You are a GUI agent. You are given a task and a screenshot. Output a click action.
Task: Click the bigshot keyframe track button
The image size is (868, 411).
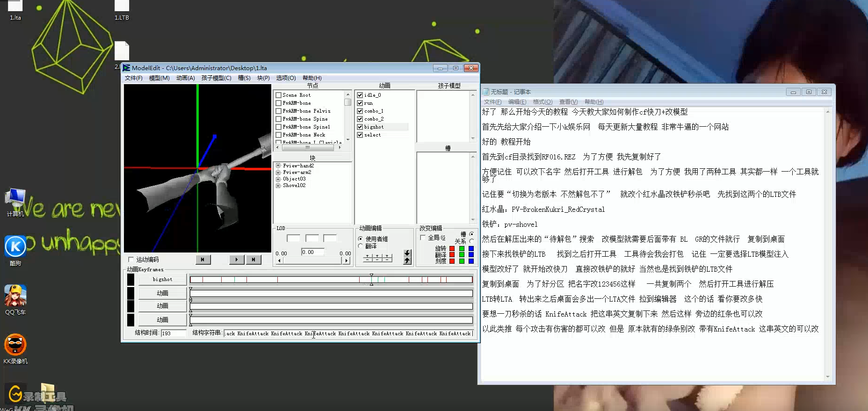point(162,280)
